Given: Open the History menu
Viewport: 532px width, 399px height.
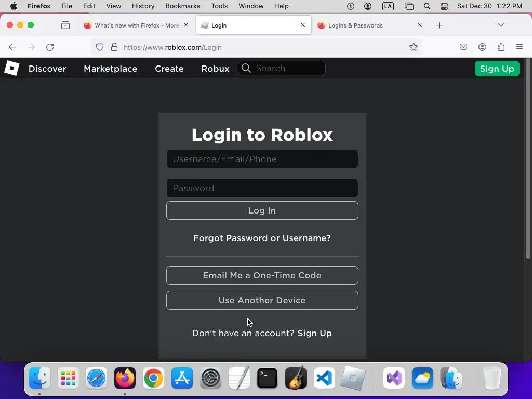Looking at the screenshot, I should 143,6.
